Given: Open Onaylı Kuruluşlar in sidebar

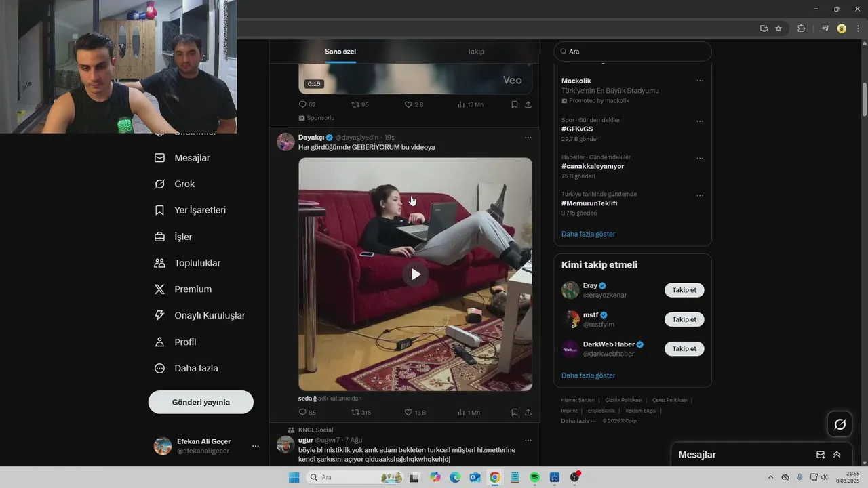Looking at the screenshot, I should (x=200, y=316).
